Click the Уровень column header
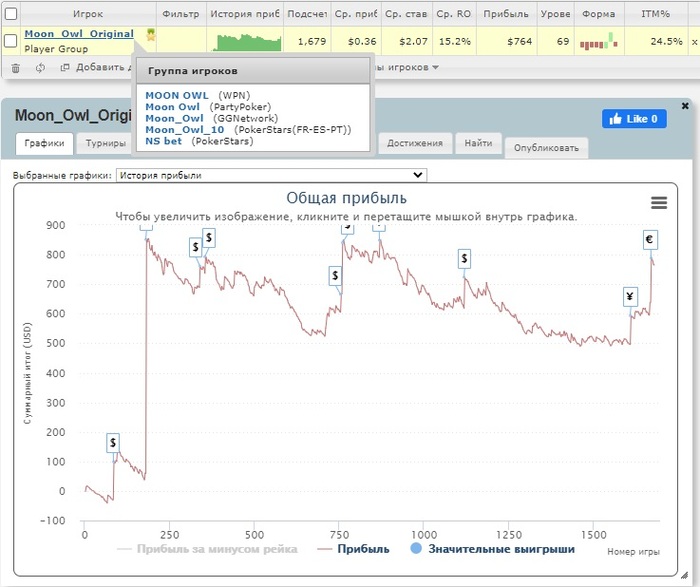 [x=555, y=14]
